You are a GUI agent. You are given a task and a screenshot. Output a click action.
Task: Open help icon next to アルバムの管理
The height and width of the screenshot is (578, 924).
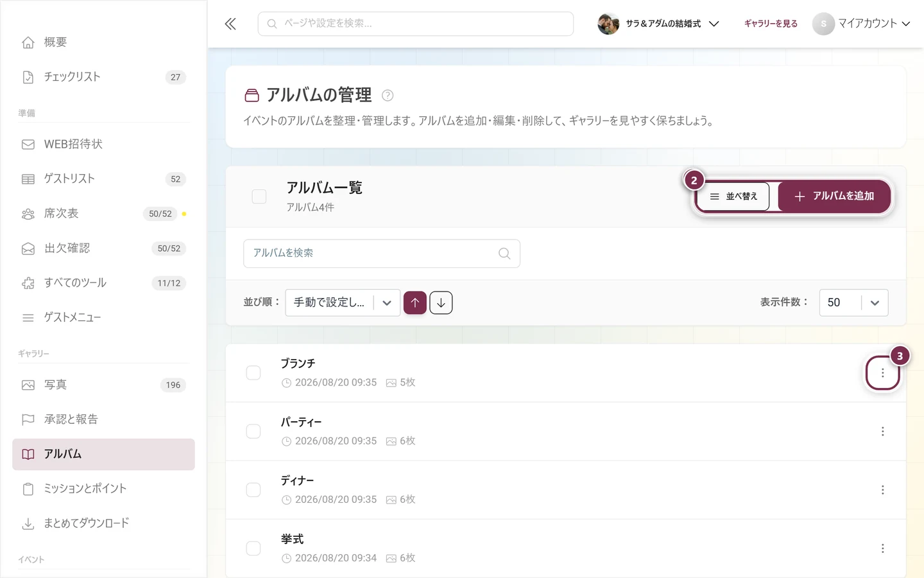point(388,96)
